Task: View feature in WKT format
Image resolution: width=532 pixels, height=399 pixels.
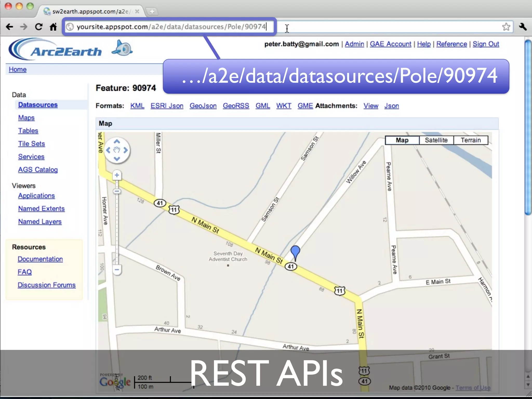Action: coord(284,106)
